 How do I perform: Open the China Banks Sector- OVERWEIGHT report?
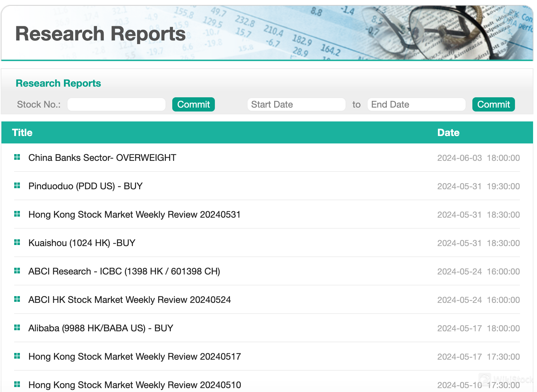(x=102, y=157)
